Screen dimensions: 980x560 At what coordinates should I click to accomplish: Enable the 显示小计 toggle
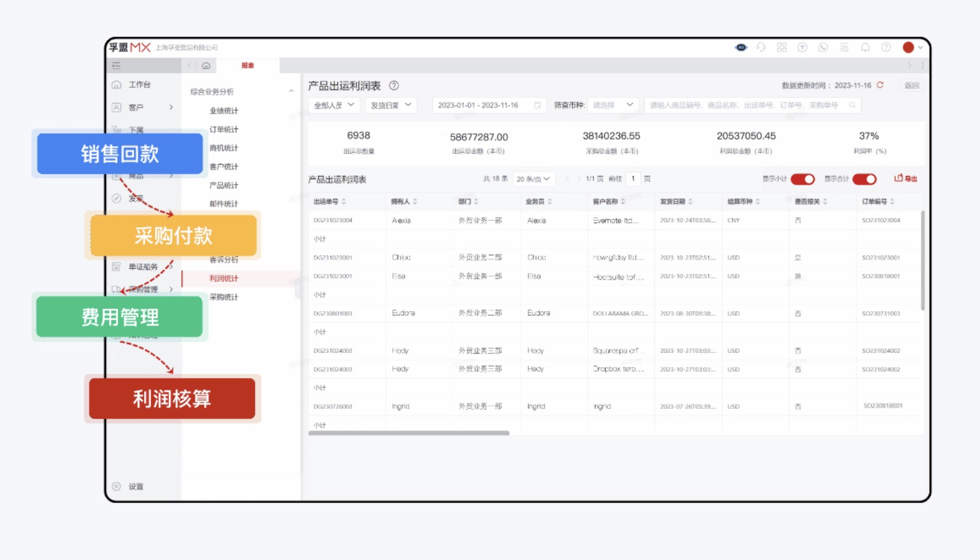point(803,179)
